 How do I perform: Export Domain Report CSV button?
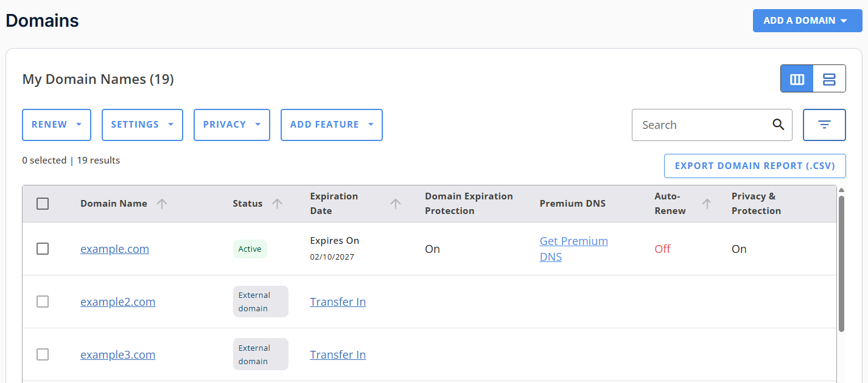click(755, 166)
